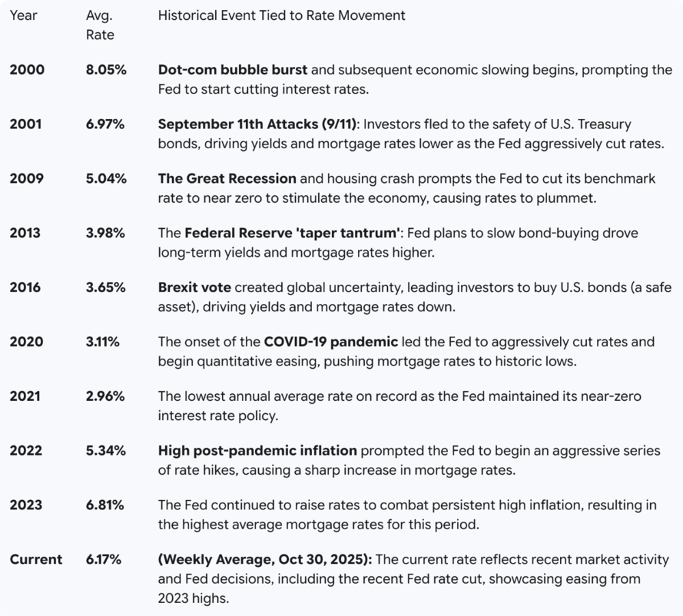
Task: Select the 2000 year cell
Action: click(27, 70)
